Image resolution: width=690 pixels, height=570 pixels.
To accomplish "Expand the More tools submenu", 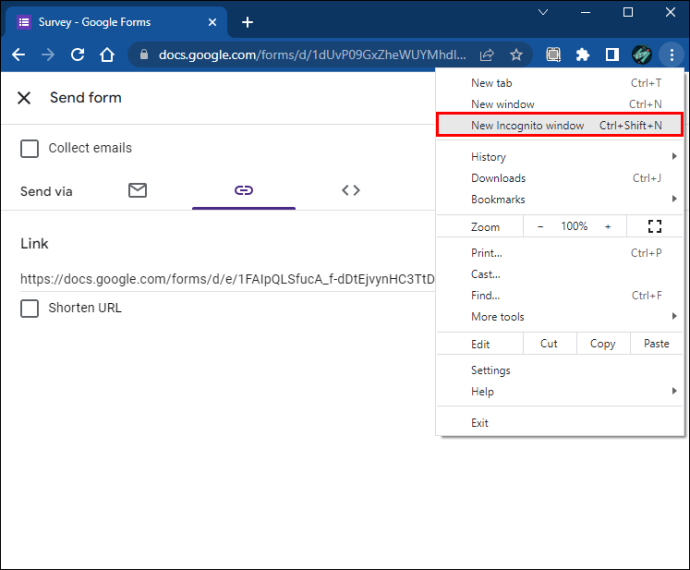I will pyautogui.click(x=560, y=316).
